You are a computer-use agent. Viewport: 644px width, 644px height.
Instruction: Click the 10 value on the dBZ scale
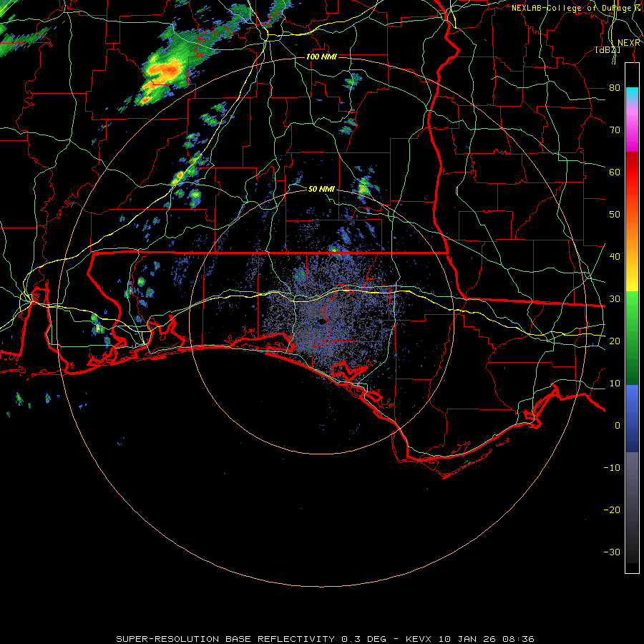point(615,384)
